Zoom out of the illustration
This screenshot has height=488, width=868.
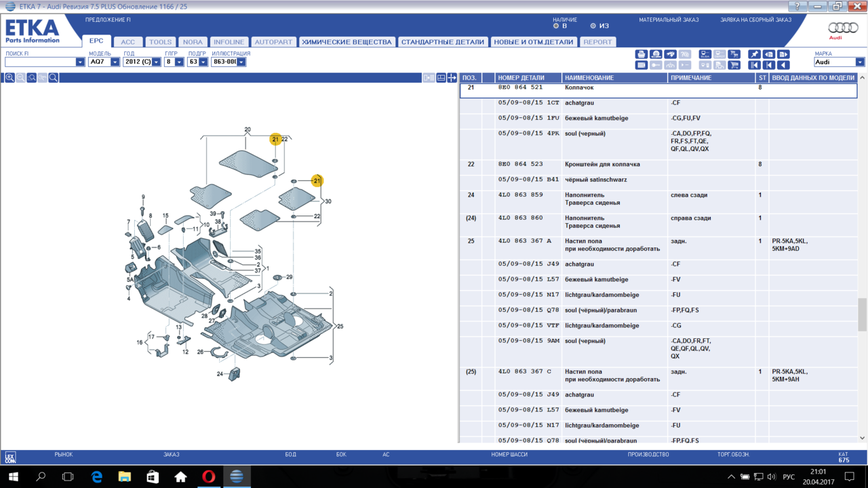[21, 78]
